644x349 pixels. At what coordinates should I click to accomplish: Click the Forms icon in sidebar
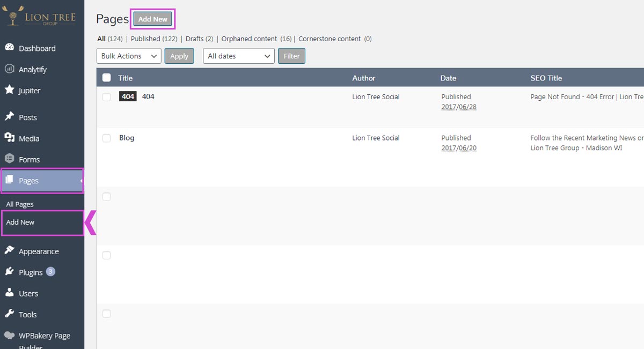point(9,159)
